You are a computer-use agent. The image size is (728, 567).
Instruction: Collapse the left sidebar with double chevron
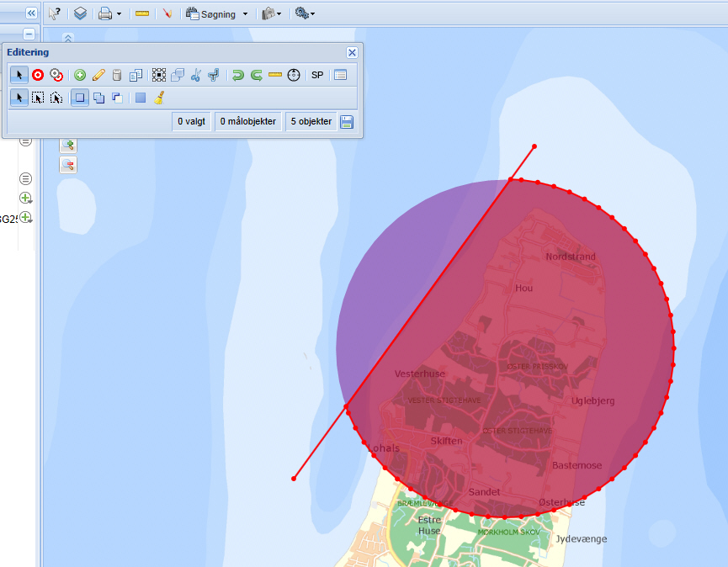click(x=31, y=13)
